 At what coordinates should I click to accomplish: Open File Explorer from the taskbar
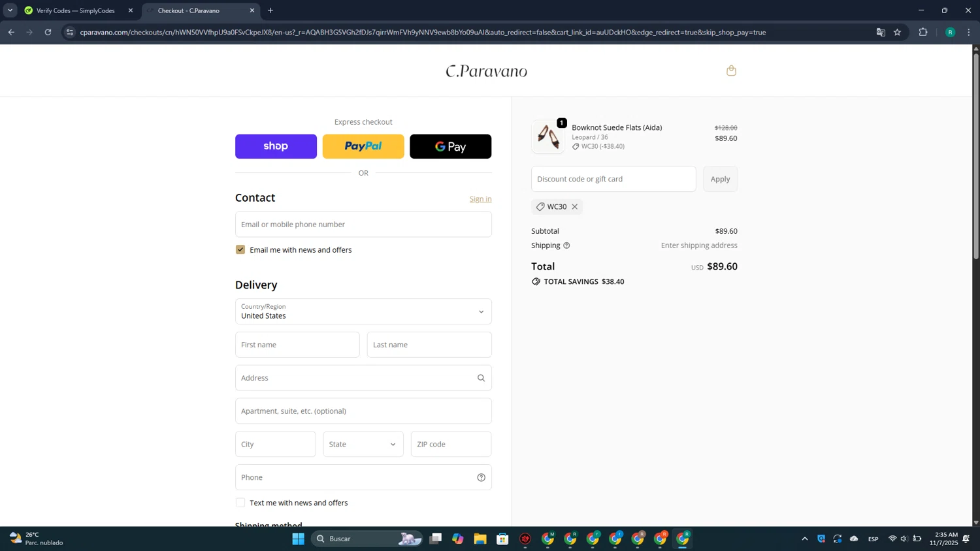[x=480, y=539]
